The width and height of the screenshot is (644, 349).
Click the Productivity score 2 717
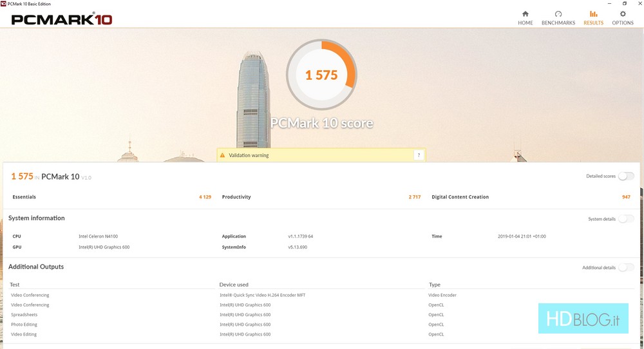point(414,197)
